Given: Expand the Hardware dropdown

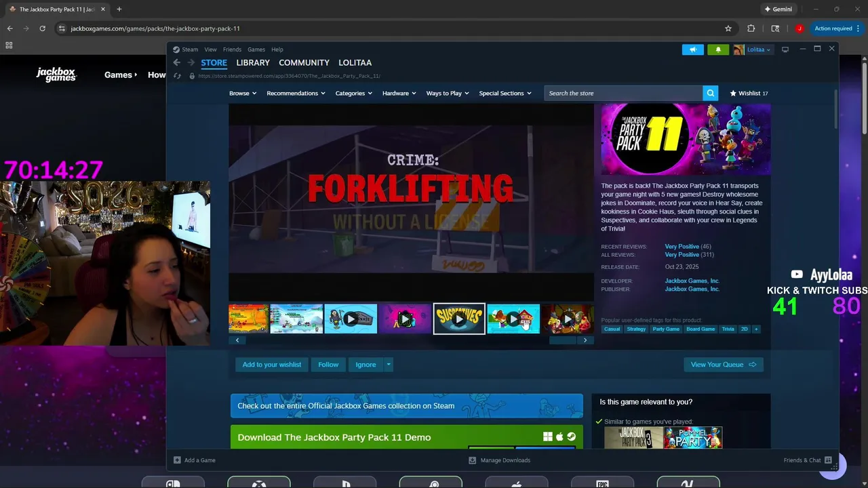Looking at the screenshot, I should 399,94.
